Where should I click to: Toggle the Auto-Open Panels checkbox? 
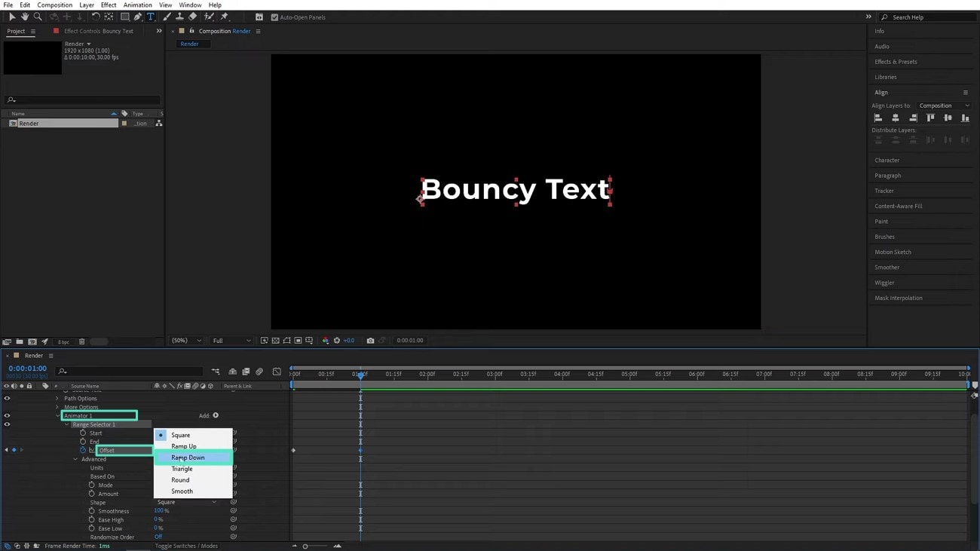(x=274, y=17)
